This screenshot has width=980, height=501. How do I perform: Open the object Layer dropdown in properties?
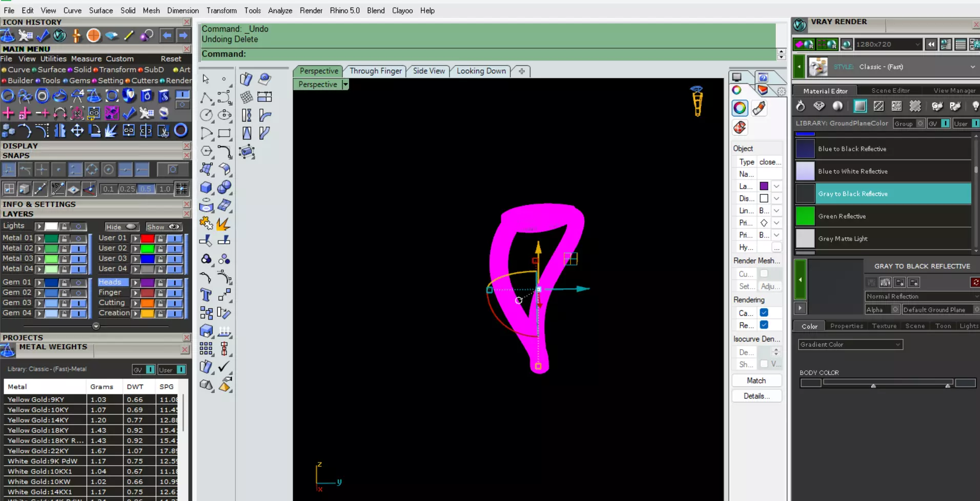(777, 186)
